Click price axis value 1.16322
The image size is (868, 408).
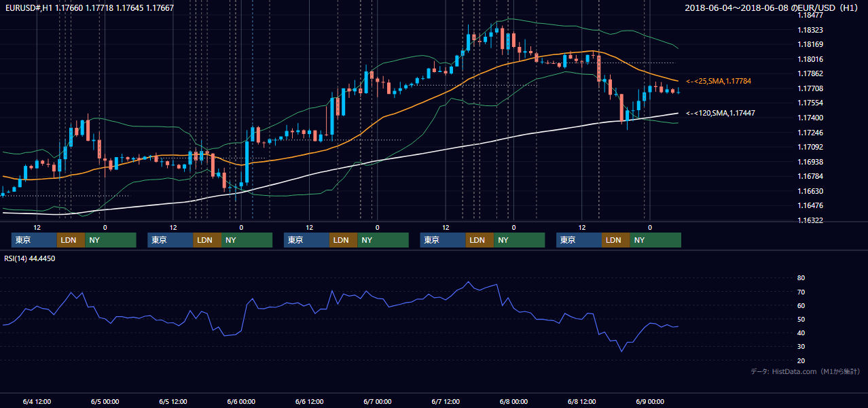(810, 220)
